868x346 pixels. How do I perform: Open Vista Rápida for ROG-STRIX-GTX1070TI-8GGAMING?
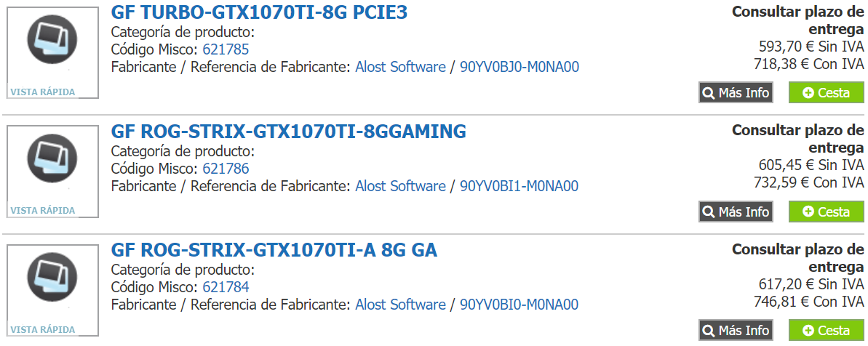[43, 211]
